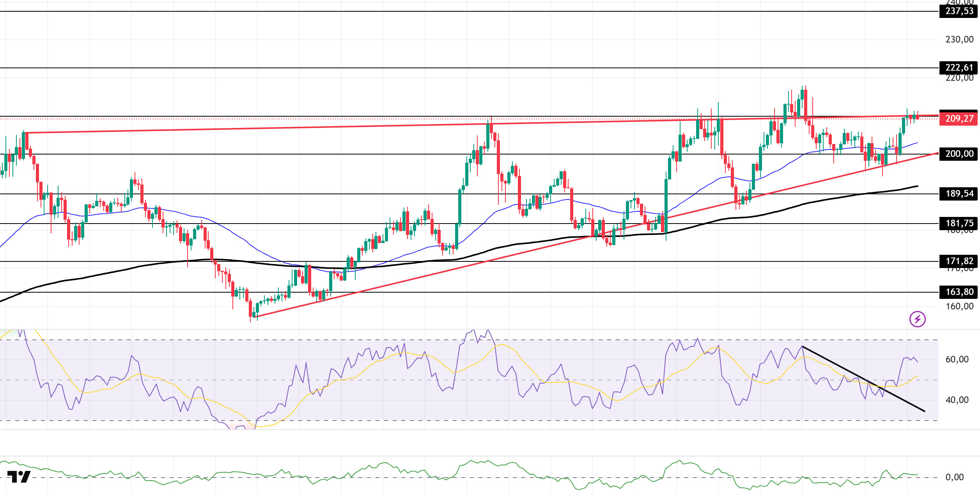The width and height of the screenshot is (980, 499).
Task: Click the TradingView logo
Action: pyautogui.click(x=19, y=477)
